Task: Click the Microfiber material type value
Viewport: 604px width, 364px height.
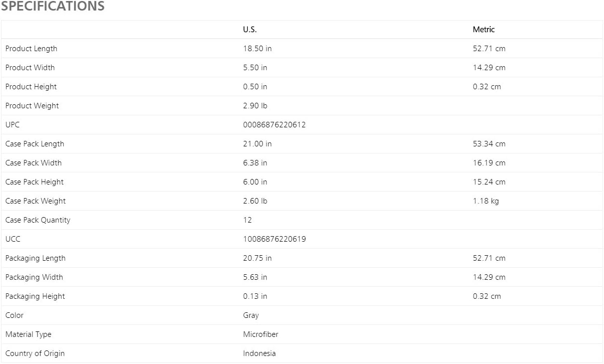Action: coord(261,334)
